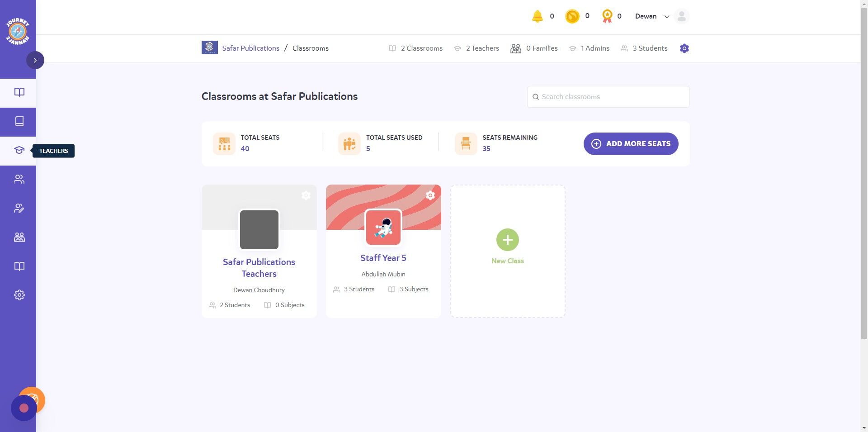Viewport: 868px width, 432px height.
Task: Open the Staff Year 5 class thumbnail
Action: 383,228
